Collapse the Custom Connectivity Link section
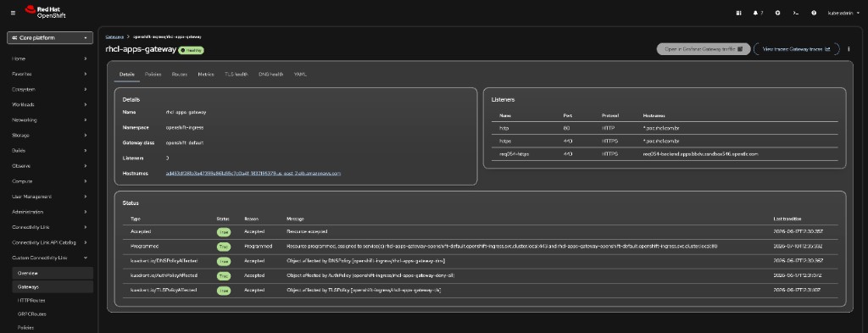This screenshot has height=333, width=868. pyautogui.click(x=50, y=258)
